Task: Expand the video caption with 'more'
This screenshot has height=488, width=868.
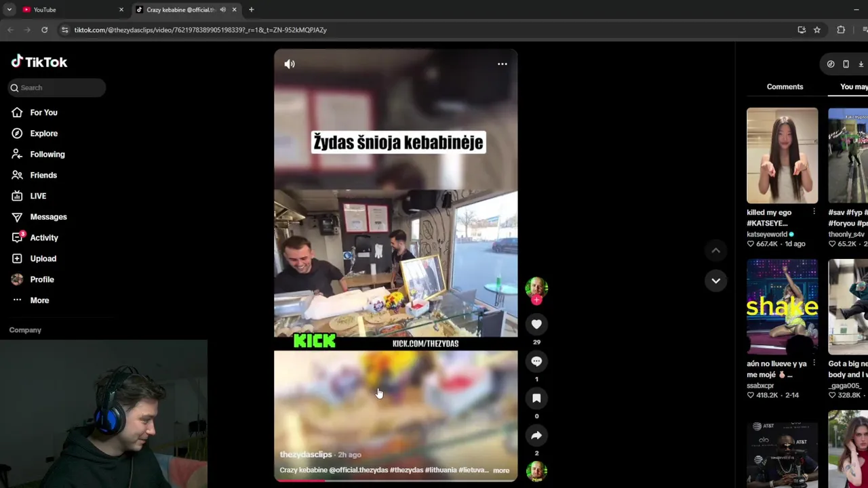Action: point(501,470)
